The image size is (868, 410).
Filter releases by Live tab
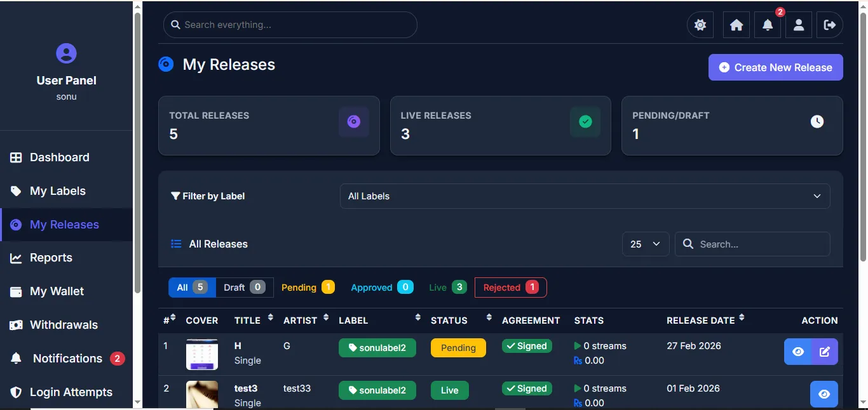click(448, 288)
